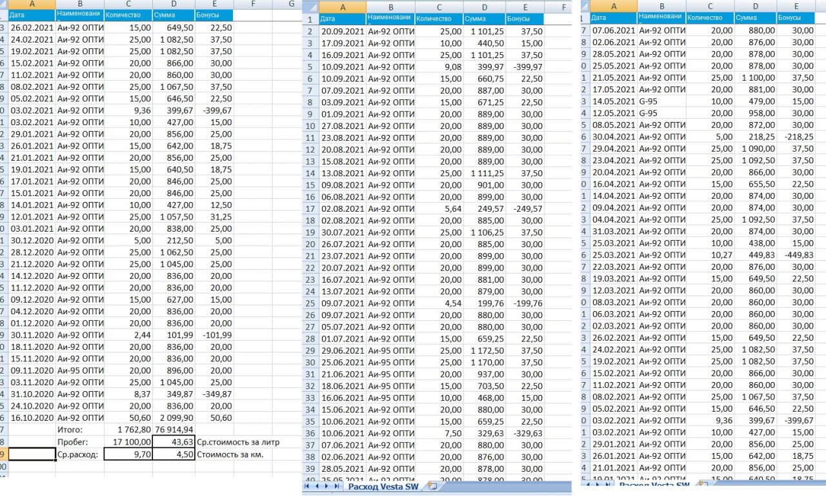The height and width of the screenshot is (504, 826).
Task: Select row 40 header
Action: pos(310,479)
